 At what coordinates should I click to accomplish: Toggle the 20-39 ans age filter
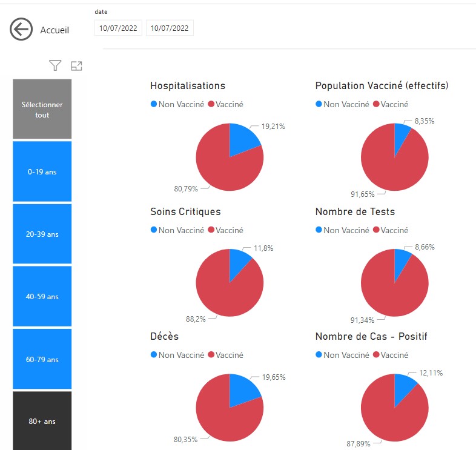[x=42, y=234]
